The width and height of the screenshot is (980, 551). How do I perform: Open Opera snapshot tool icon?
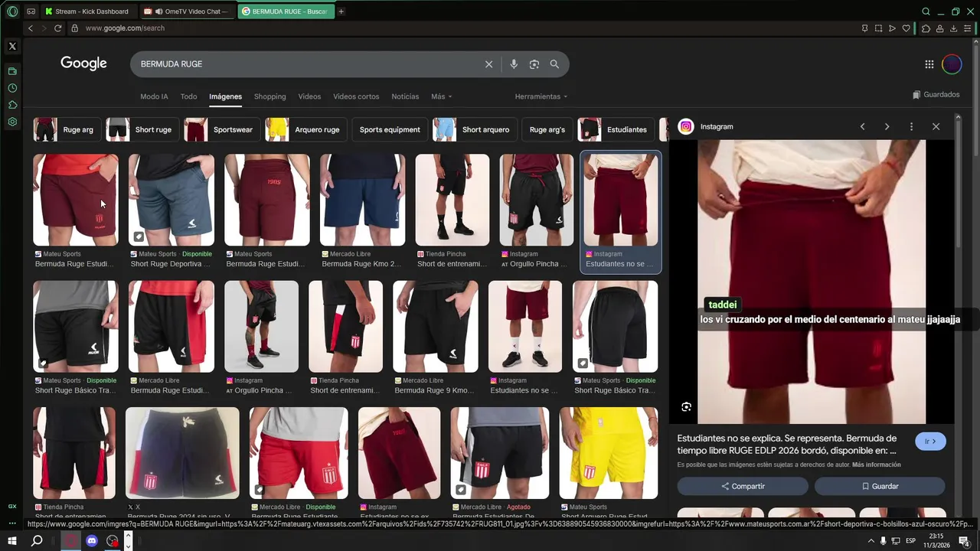click(x=878, y=28)
